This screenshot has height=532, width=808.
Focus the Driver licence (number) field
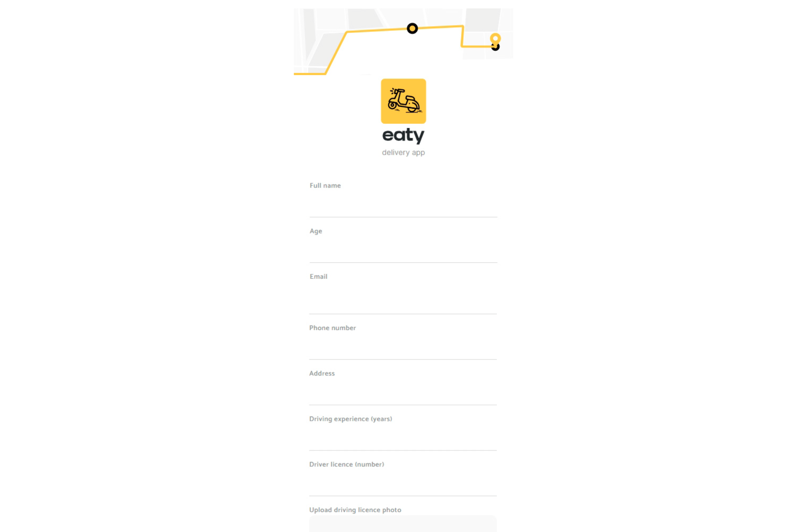[x=403, y=484]
